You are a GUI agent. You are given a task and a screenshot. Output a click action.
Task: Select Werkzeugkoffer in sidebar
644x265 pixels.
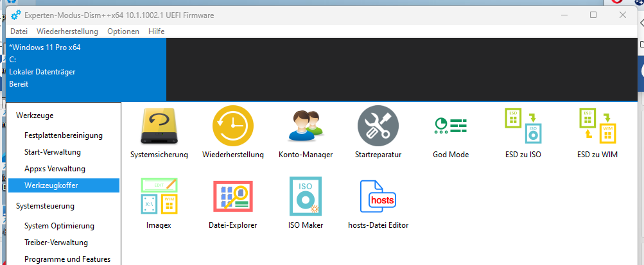pyautogui.click(x=64, y=185)
